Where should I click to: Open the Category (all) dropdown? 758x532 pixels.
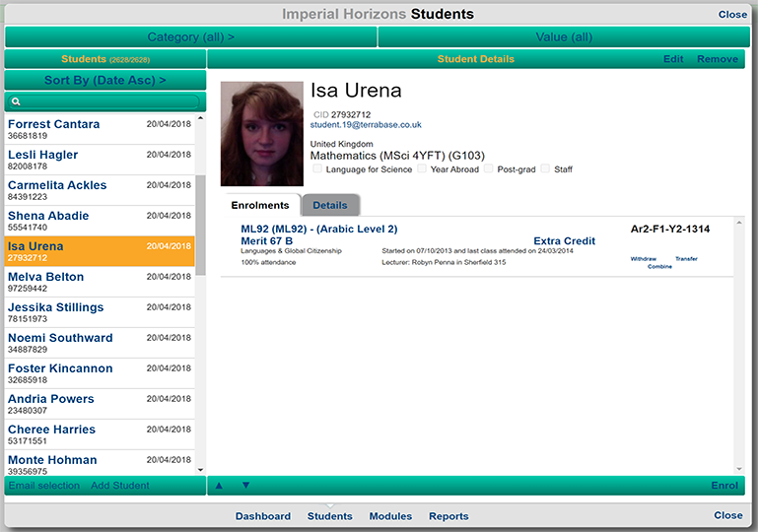(190, 37)
